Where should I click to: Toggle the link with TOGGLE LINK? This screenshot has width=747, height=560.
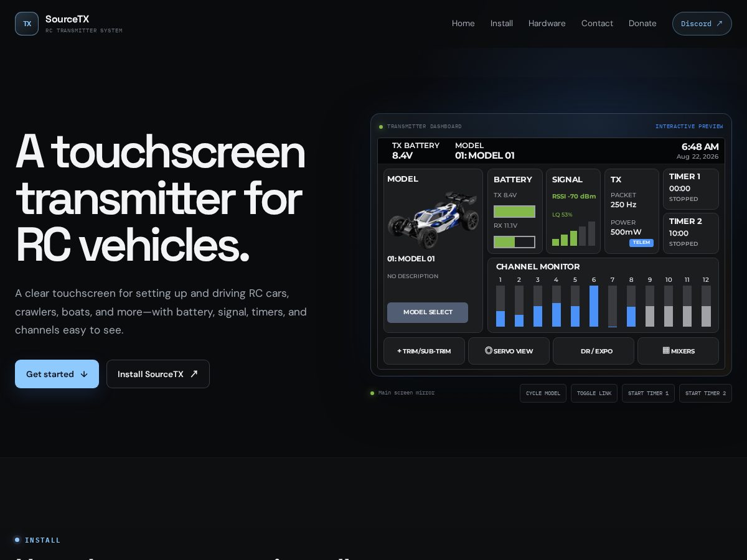(x=594, y=393)
